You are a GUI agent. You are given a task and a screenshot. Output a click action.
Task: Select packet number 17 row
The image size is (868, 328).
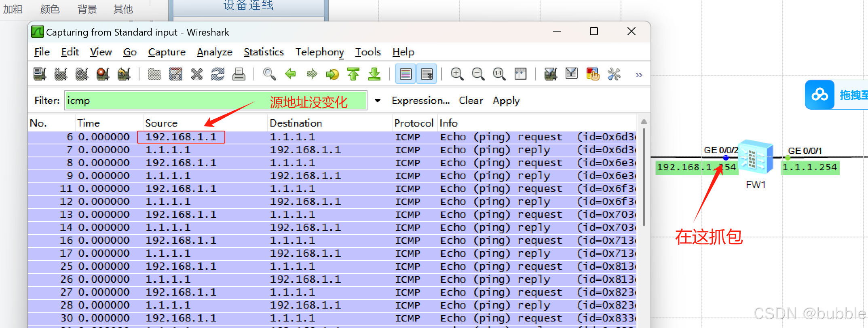coord(332,254)
